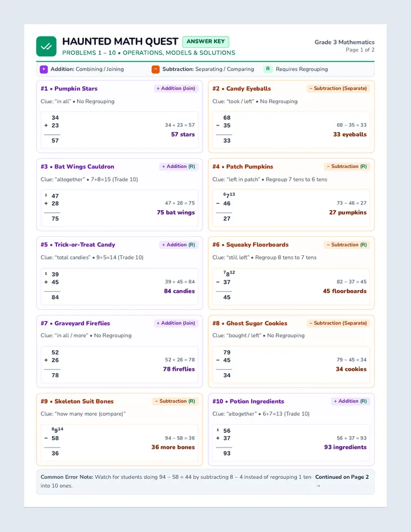Click the 34 cookies answer
The image size is (411, 532).
351,369
